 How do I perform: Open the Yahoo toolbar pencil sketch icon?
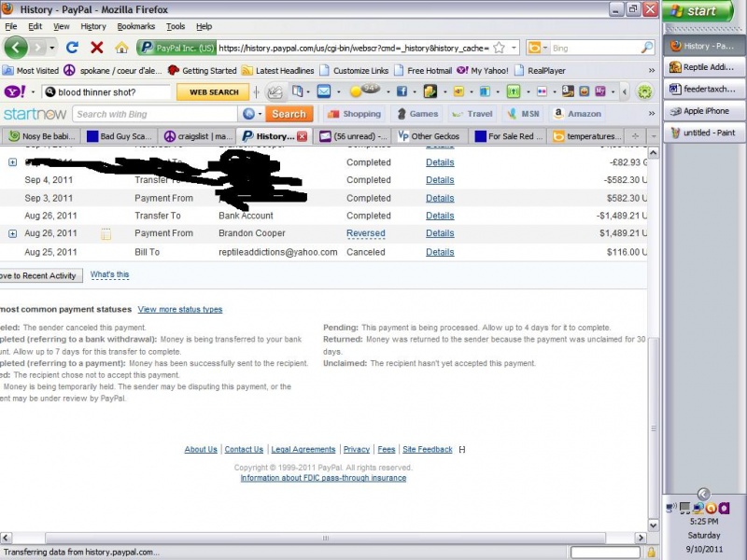pyautogui.click(x=275, y=91)
